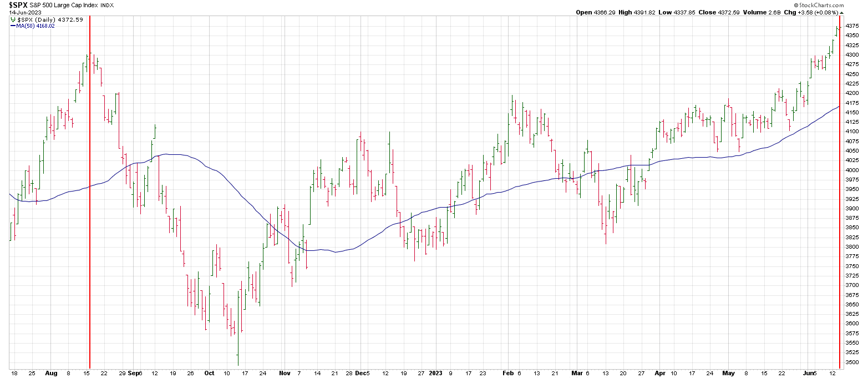The width and height of the screenshot is (868, 378).
Task: Click the Close 4372.59 value in header
Action: click(719, 12)
